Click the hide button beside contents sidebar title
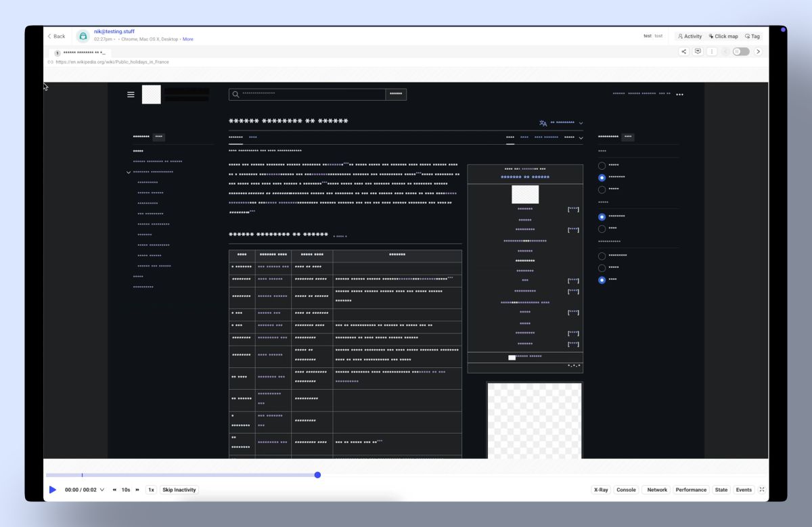812x527 pixels. (x=158, y=137)
